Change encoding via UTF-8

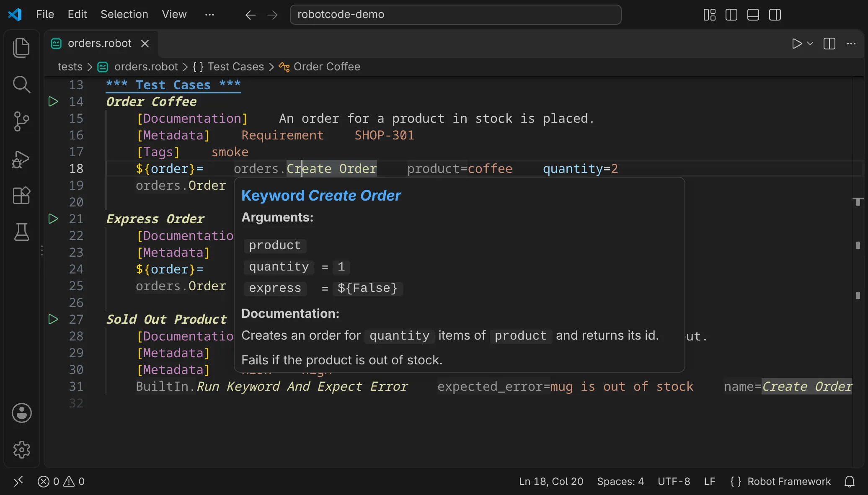pos(674,482)
